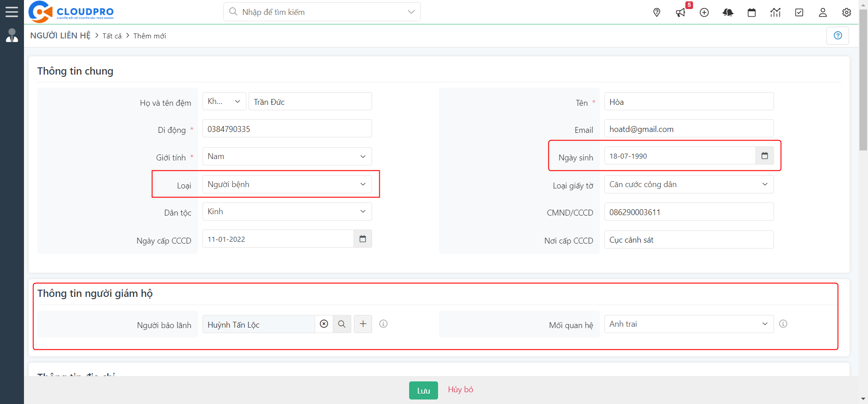
Task: Add new guardian with plus button
Action: [x=363, y=324]
